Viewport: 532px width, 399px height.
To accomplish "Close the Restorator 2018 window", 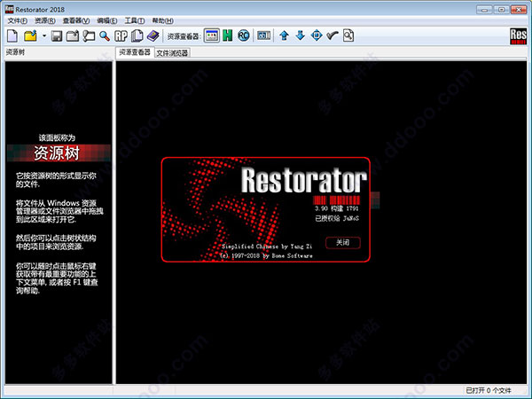I will (519, 10).
